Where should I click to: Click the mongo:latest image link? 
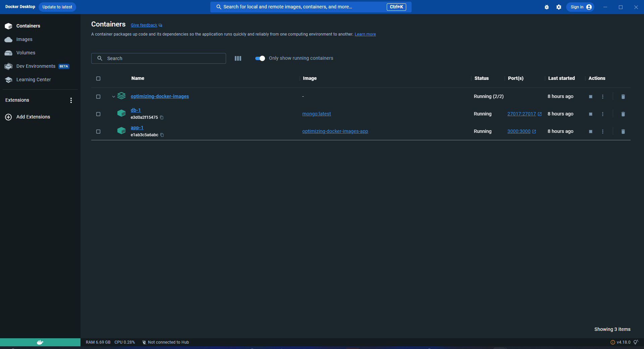[316, 114]
